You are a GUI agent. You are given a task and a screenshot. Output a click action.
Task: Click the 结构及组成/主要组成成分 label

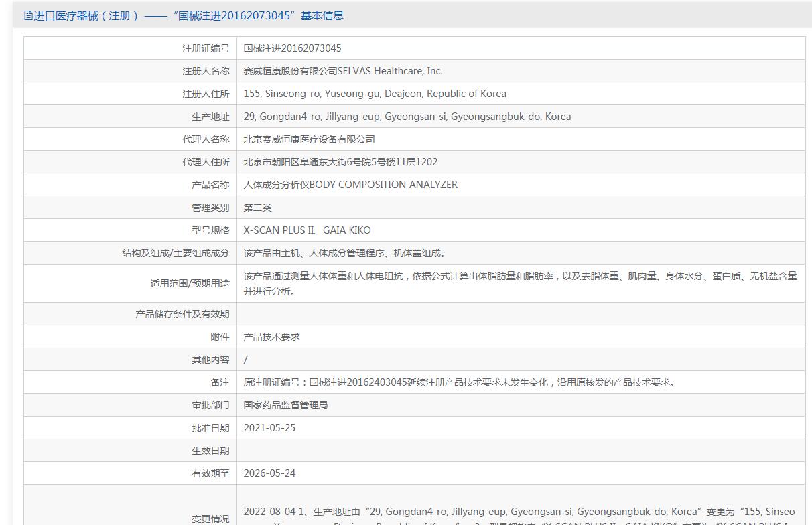pyautogui.click(x=176, y=253)
